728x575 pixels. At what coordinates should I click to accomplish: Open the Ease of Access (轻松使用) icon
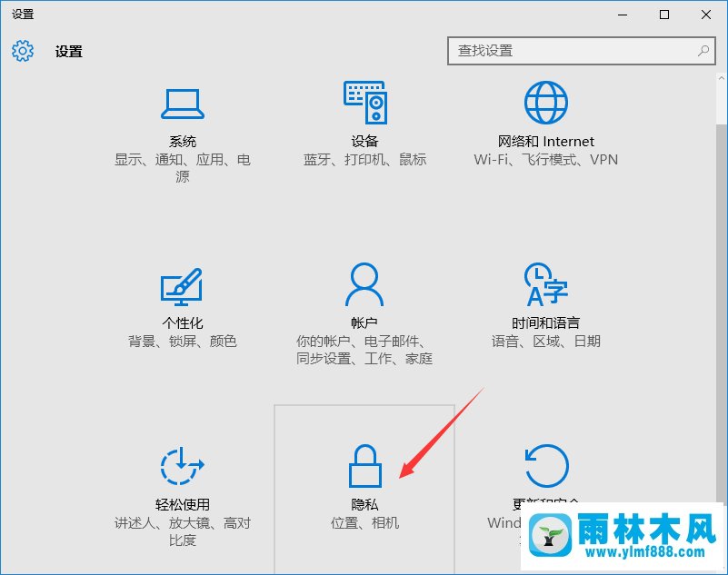tap(182, 466)
